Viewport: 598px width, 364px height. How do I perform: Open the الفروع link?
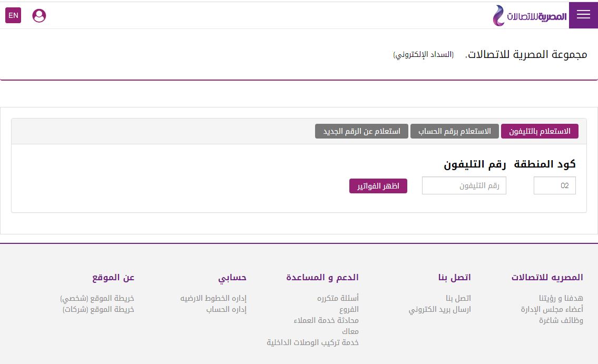click(x=349, y=309)
